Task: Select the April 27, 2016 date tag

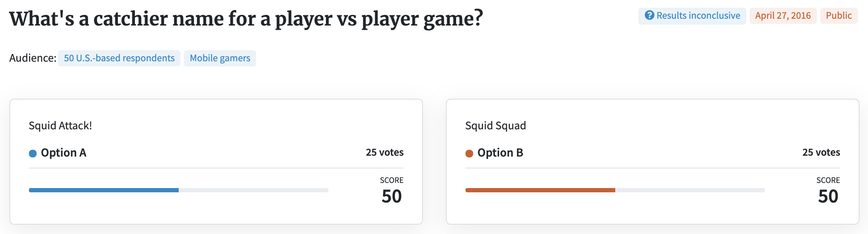Action: tap(783, 16)
